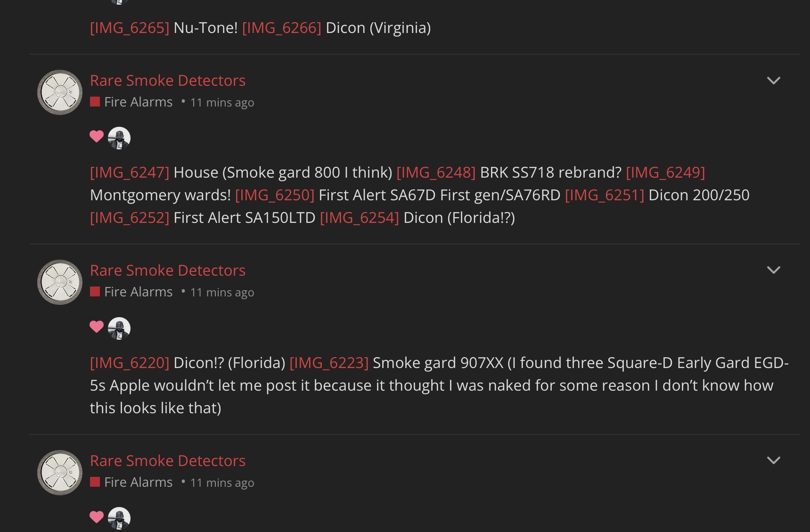Open the IMG_6265 image link
Image resolution: width=810 pixels, height=532 pixels.
[130, 28]
